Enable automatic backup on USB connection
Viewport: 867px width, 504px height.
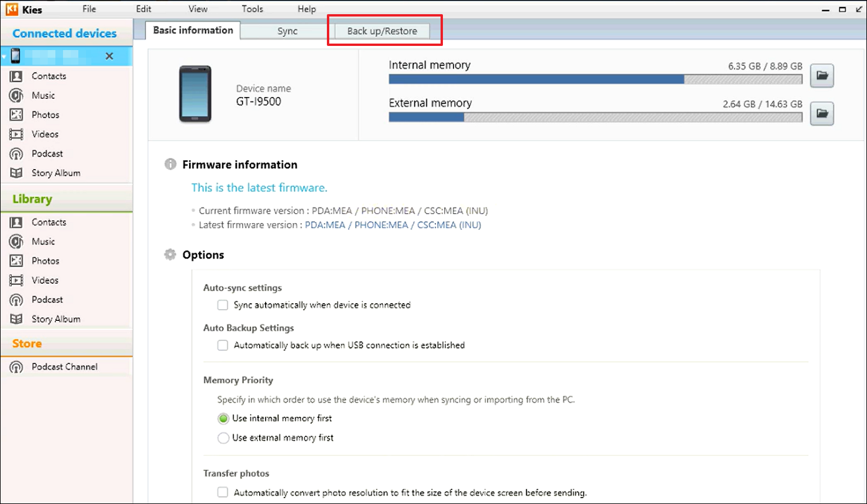click(x=223, y=345)
